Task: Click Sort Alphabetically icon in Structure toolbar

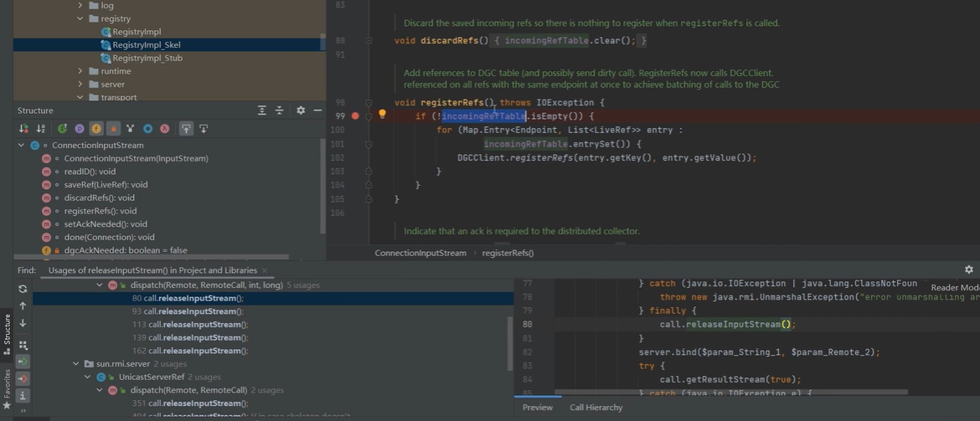Action: [x=41, y=129]
